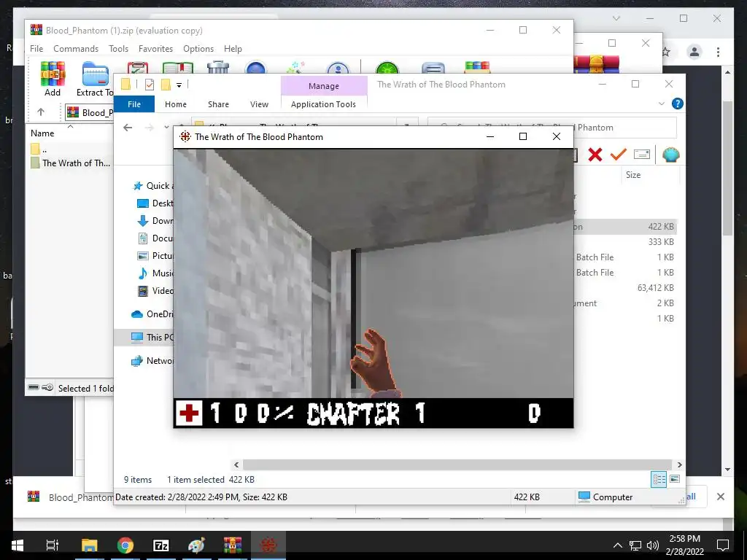Click the New Folder icon in Quick Access Toolbar
747x560 pixels.
166,85
